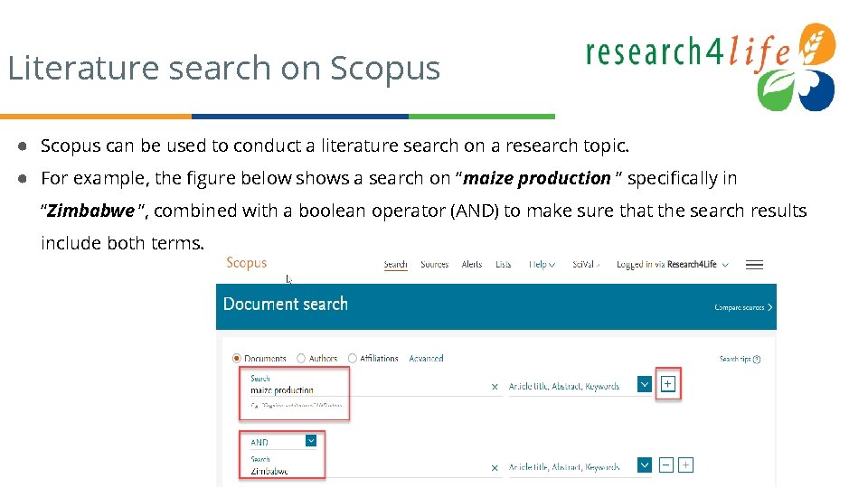This screenshot has height=488, width=868.
Task: Open the Scopus hamburger menu icon
Action: [754, 265]
